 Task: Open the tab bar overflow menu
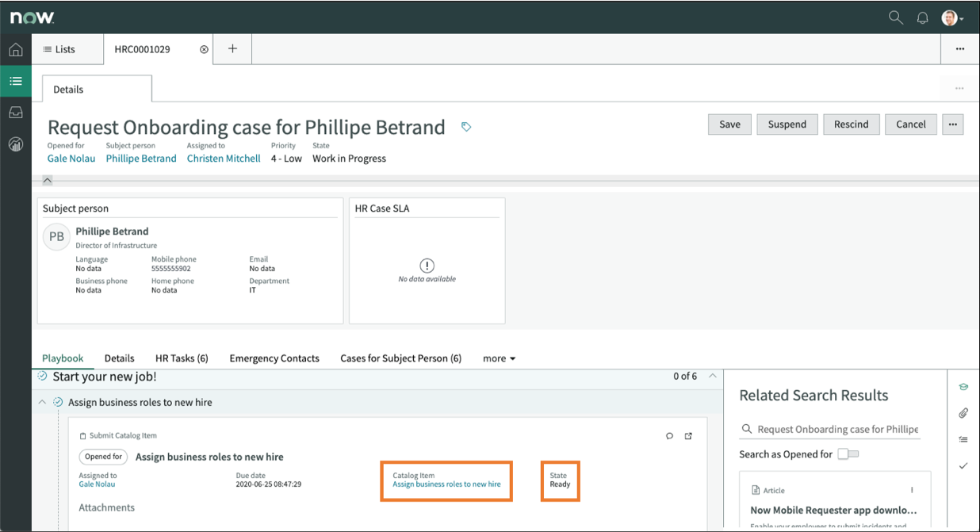click(960, 49)
